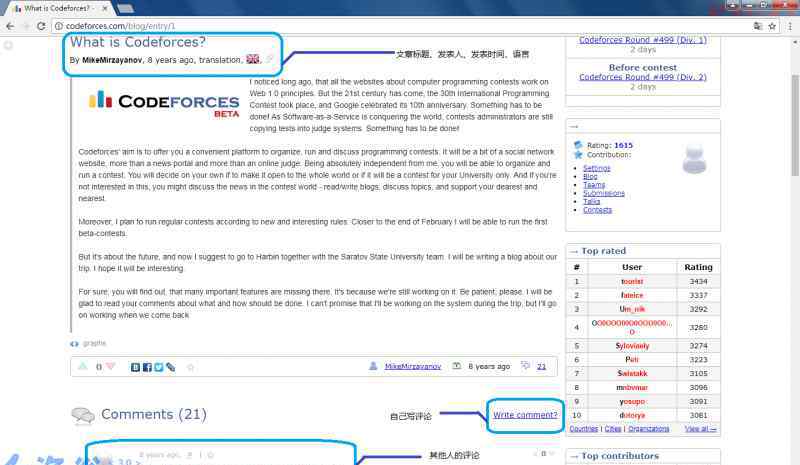Open Talks link in profile sidebar
This screenshot has height=465, width=800.
pos(591,202)
